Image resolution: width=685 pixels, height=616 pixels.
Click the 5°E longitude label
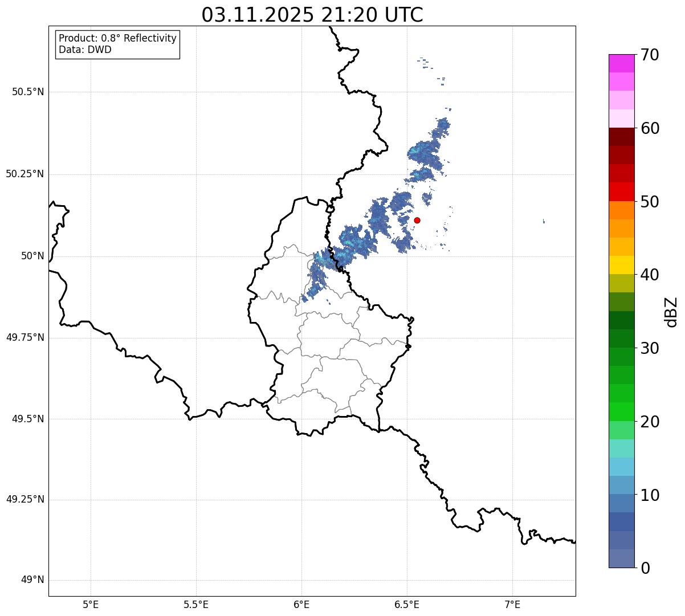91,604
